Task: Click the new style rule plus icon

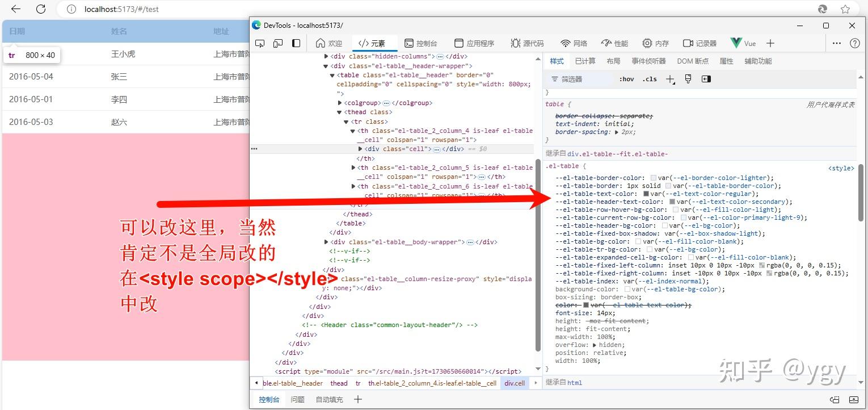Action: pos(670,79)
